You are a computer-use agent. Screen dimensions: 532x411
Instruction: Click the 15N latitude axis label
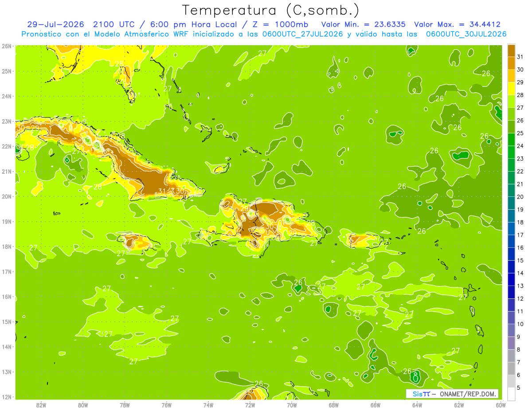pyautogui.click(x=6, y=322)
